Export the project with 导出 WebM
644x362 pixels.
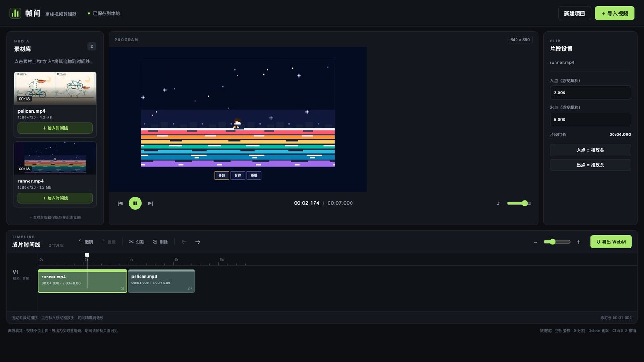coord(611,242)
